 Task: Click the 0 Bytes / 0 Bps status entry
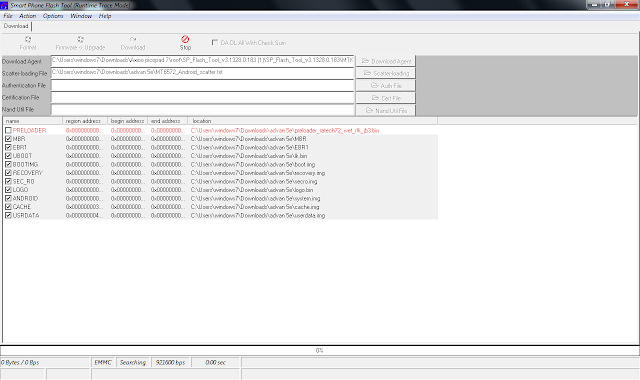coord(44,362)
